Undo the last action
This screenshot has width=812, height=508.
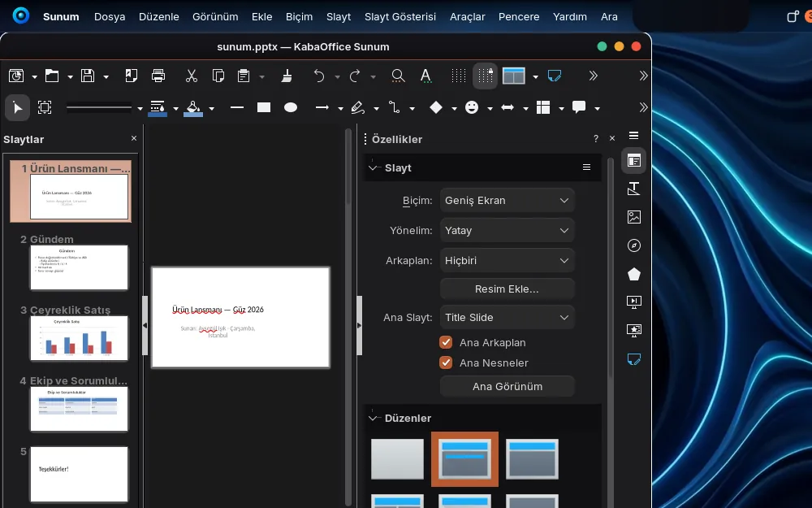319,76
